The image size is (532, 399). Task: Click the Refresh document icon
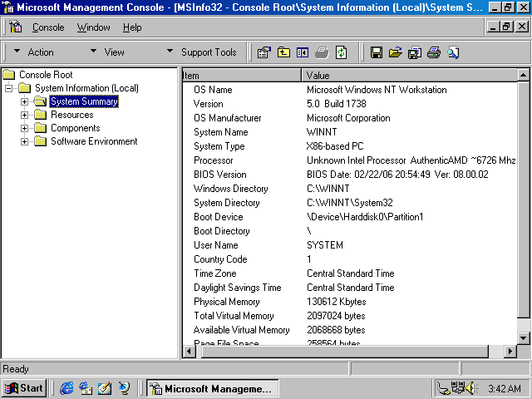coord(342,52)
